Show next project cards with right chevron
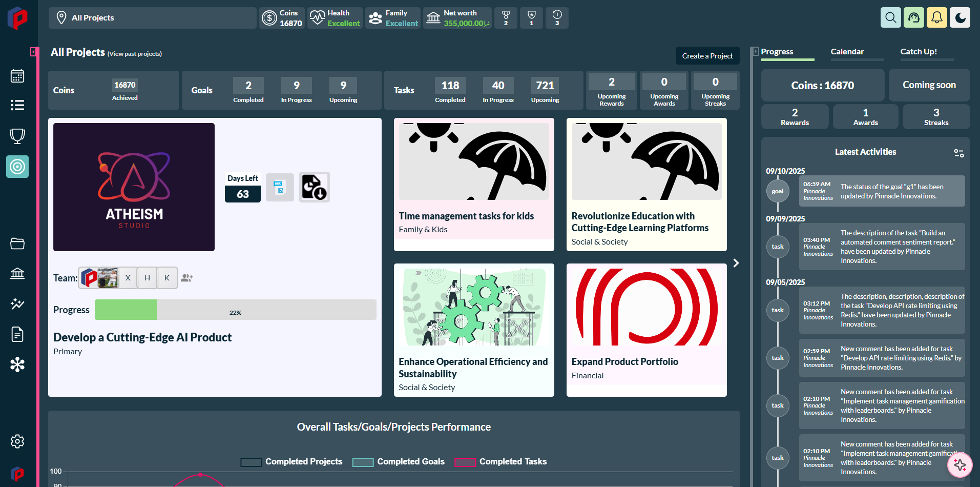980x487 pixels. 736,263
